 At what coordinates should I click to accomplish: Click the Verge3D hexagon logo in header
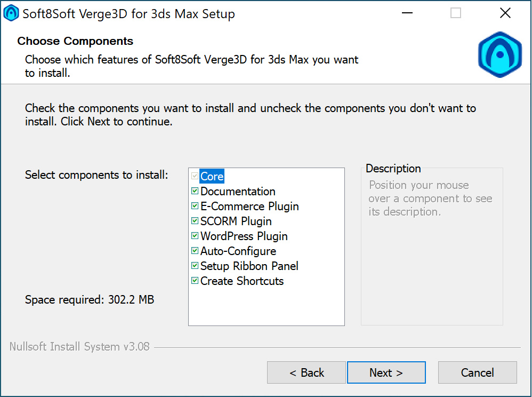[x=499, y=54]
